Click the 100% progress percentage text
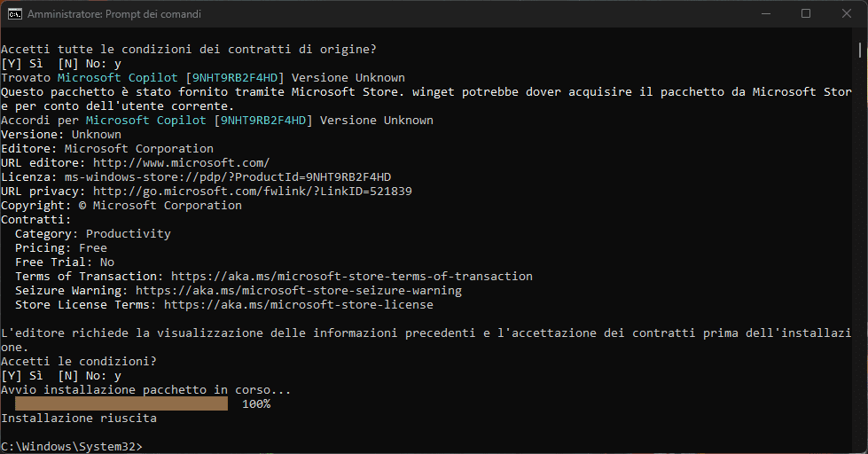Image resolution: width=868 pixels, height=454 pixels. 255,404
